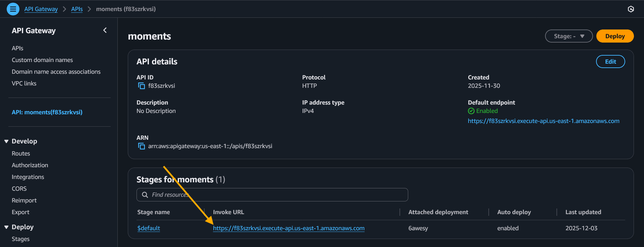The height and width of the screenshot is (247, 644).
Task: Select Custom domain names in sidebar
Action: tap(42, 60)
